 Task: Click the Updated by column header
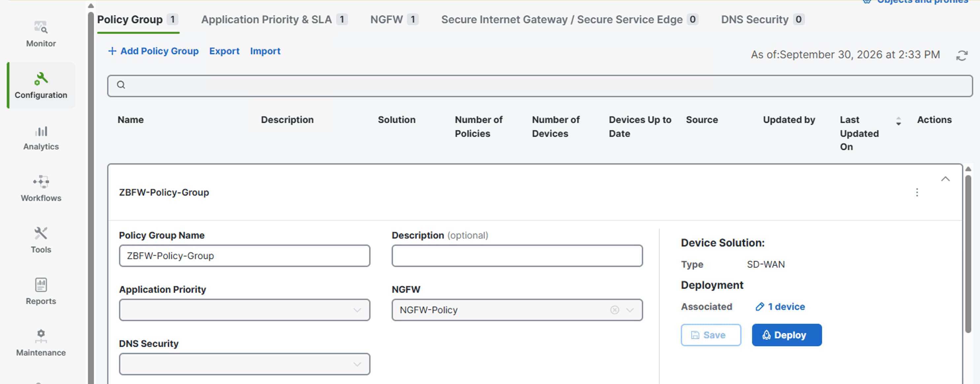[788, 120]
